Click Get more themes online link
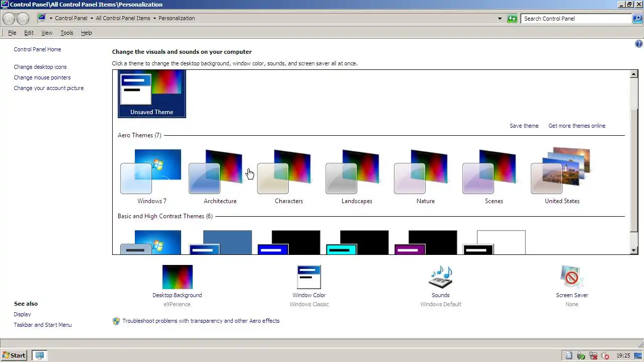Screen dimensions: 644x362 coord(577,126)
